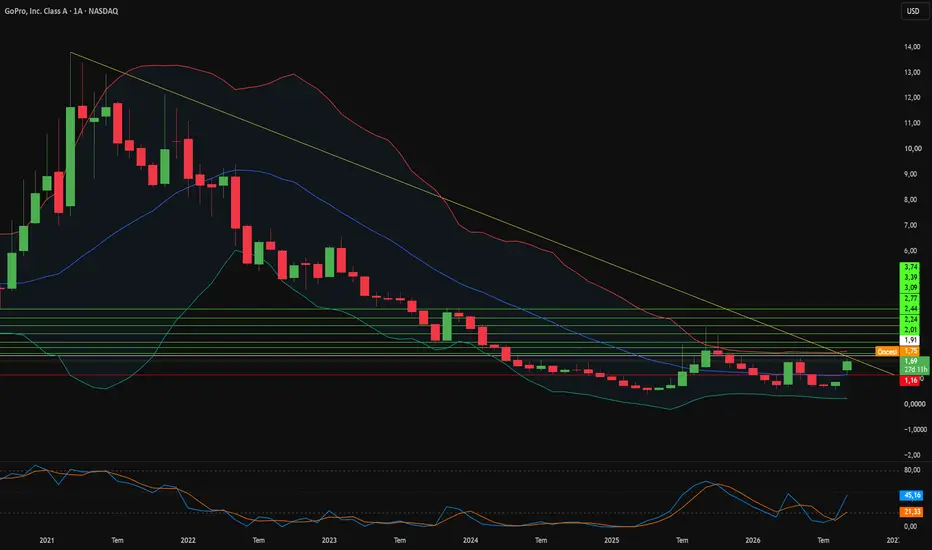Select the green 2,44 level label
The image size is (932, 550).
[x=910, y=309]
